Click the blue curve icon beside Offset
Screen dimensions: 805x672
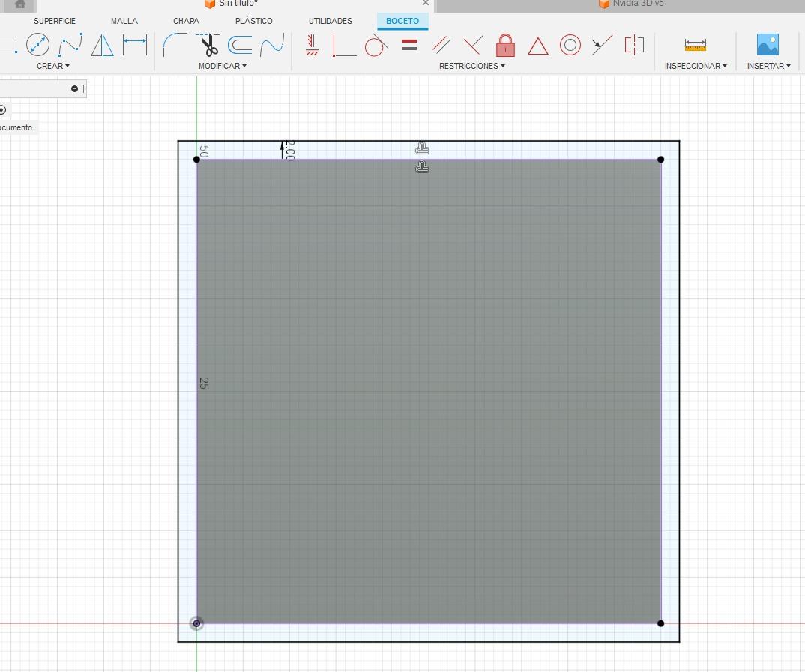[272, 45]
